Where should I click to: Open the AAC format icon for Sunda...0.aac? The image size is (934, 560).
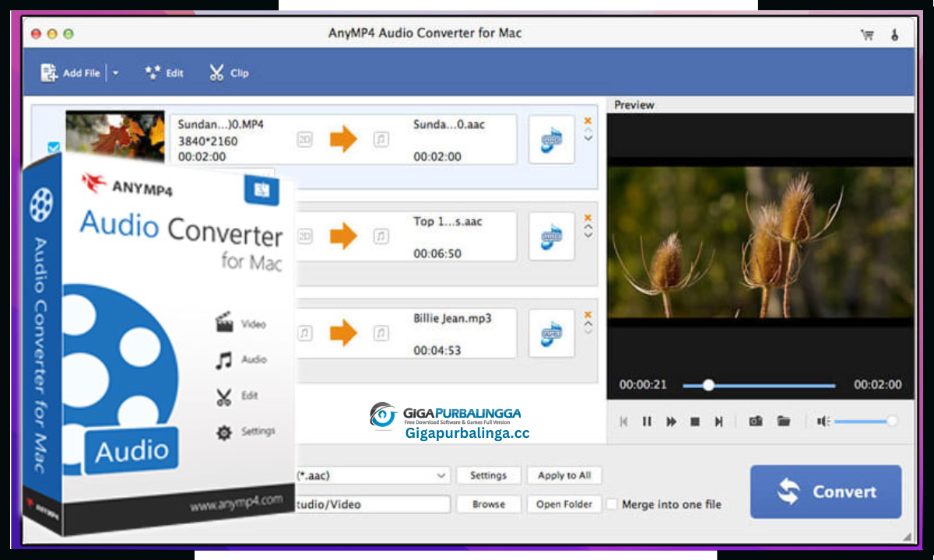(x=552, y=140)
